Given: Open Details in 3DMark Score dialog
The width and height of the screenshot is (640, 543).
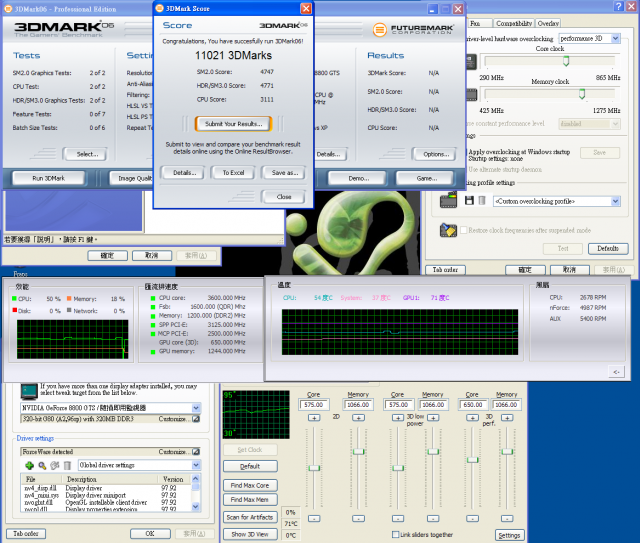Looking at the screenshot, I should [184, 173].
